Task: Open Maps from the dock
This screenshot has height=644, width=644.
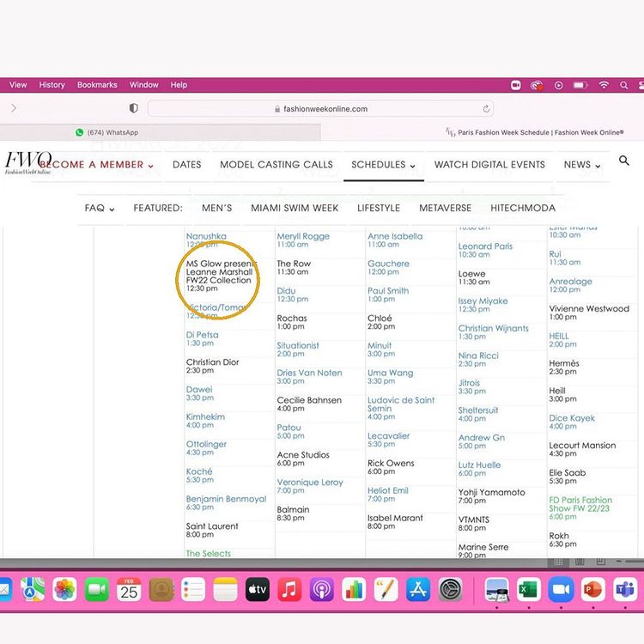Action: point(33,589)
